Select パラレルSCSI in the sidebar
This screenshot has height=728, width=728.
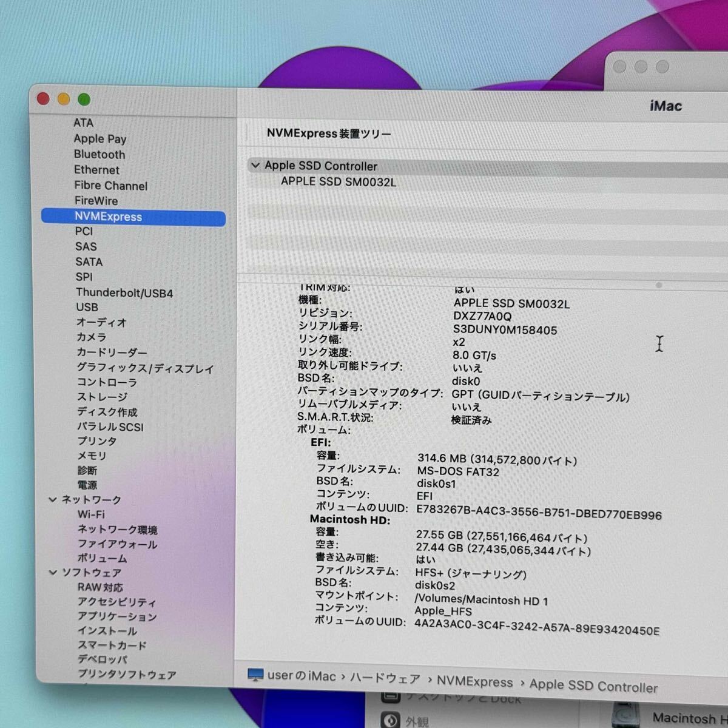click(110, 426)
